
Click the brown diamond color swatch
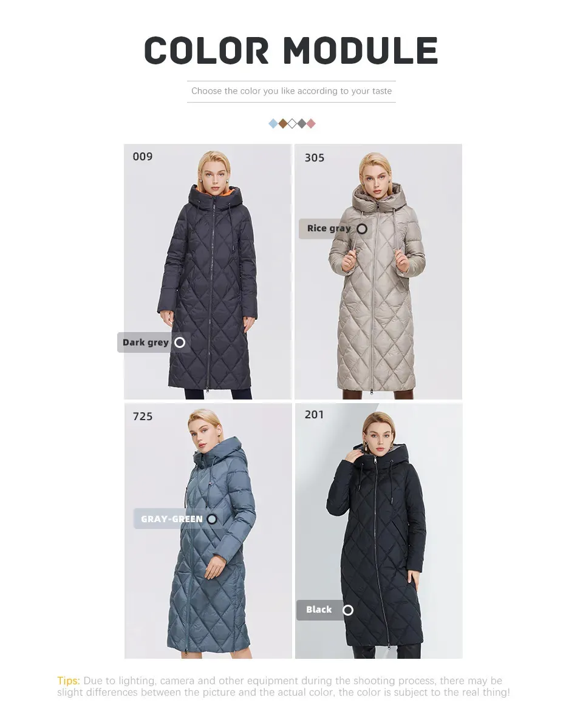click(282, 123)
